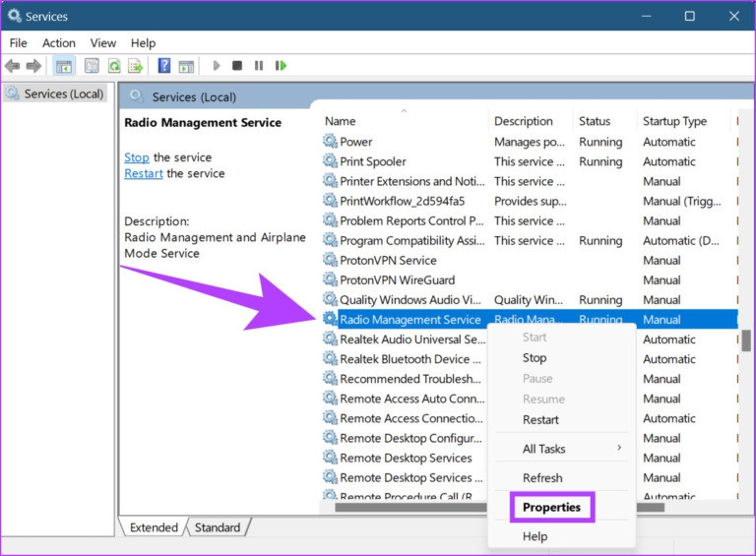
Task: Toggle Show/Hide Console Tree toolbar icon
Action: 64,66
